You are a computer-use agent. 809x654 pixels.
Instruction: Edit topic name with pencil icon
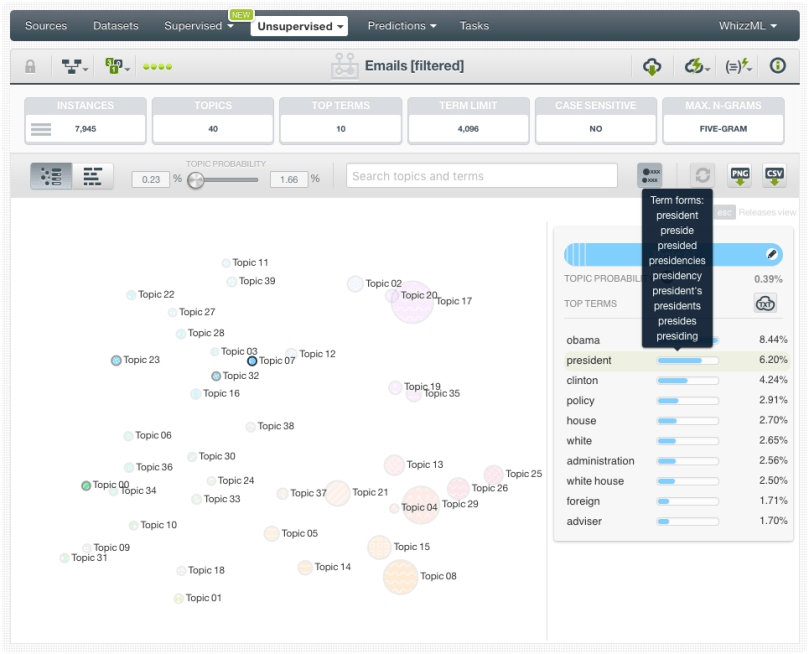coord(772,255)
